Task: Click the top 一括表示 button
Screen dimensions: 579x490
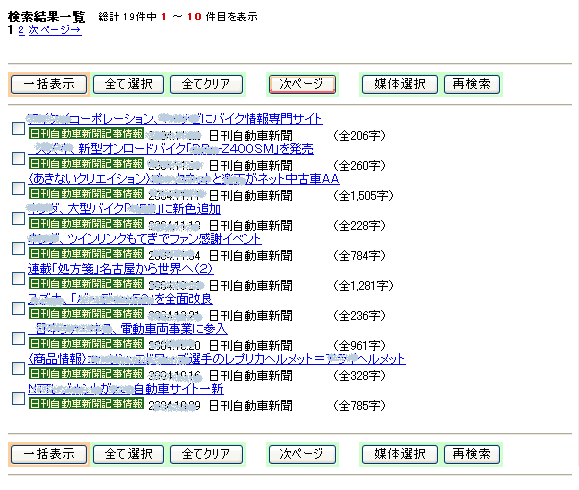Action: click(x=49, y=84)
